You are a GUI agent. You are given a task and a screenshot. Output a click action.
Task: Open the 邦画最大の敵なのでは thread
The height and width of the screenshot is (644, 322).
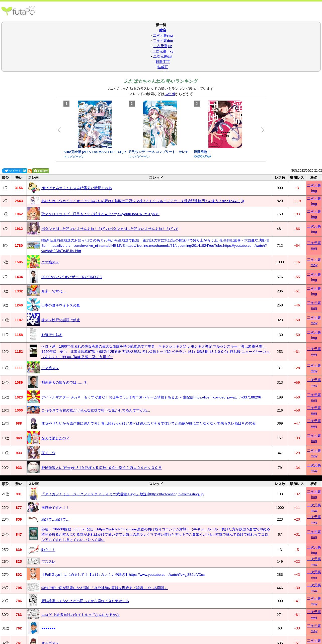[64, 382]
